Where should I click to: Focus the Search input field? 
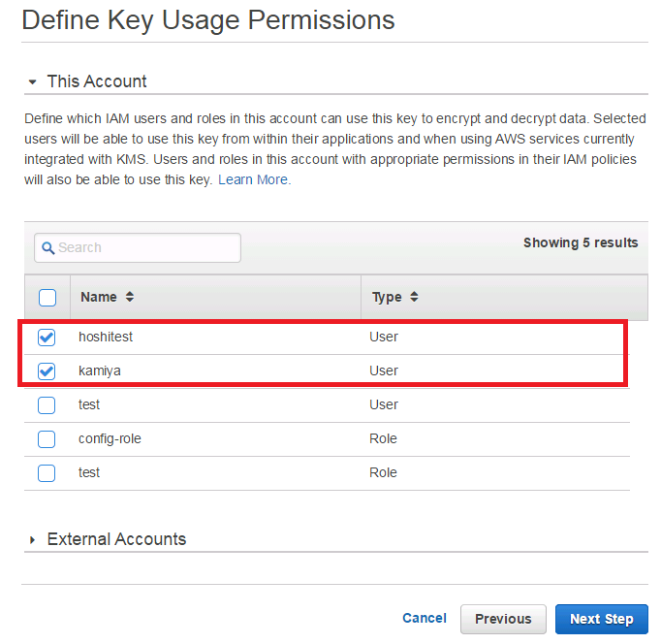click(138, 248)
